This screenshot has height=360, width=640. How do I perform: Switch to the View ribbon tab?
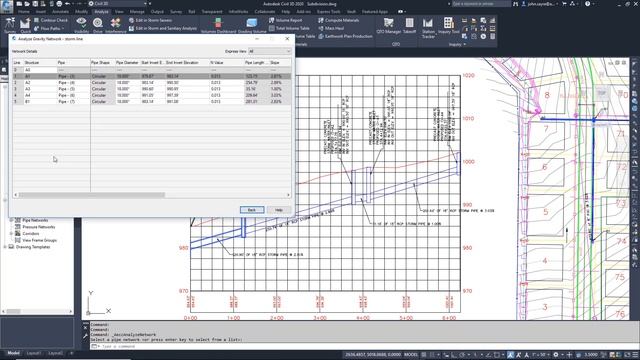click(x=119, y=12)
